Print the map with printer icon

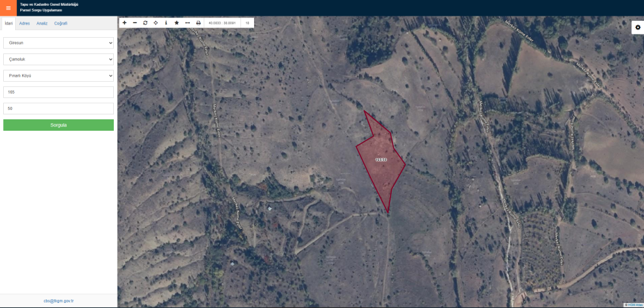click(x=198, y=23)
